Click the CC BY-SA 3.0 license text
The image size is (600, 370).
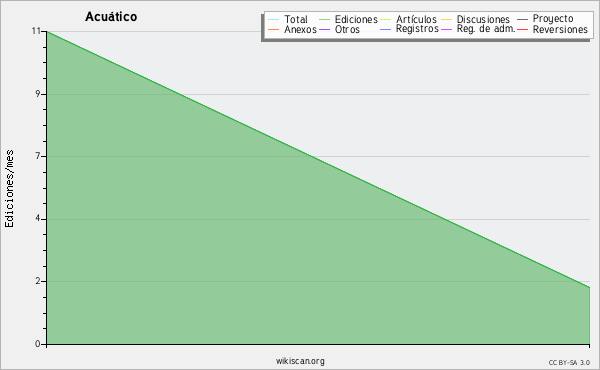[x=569, y=362]
